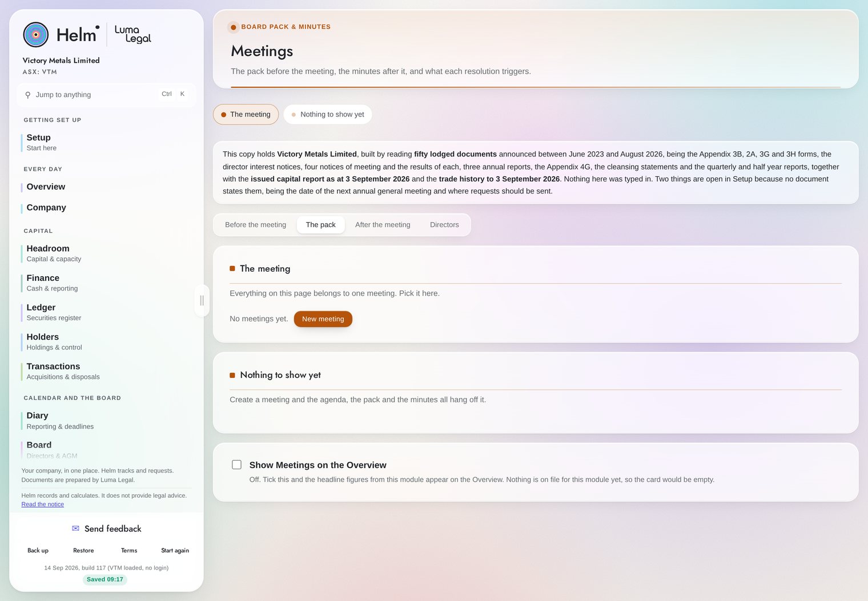Click the Helm circular logo icon
The width and height of the screenshot is (868, 601).
(x=35, y=35)
